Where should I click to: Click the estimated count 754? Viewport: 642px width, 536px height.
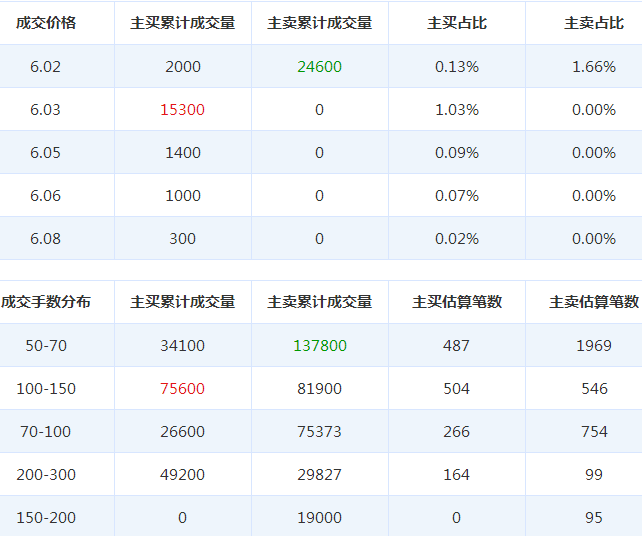pos(594,432)
